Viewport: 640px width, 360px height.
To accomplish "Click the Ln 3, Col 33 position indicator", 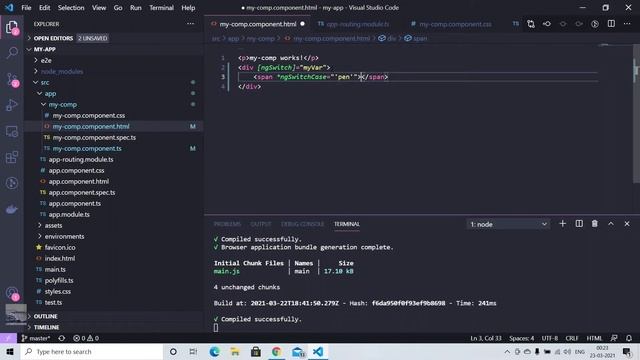I will 486,338.
